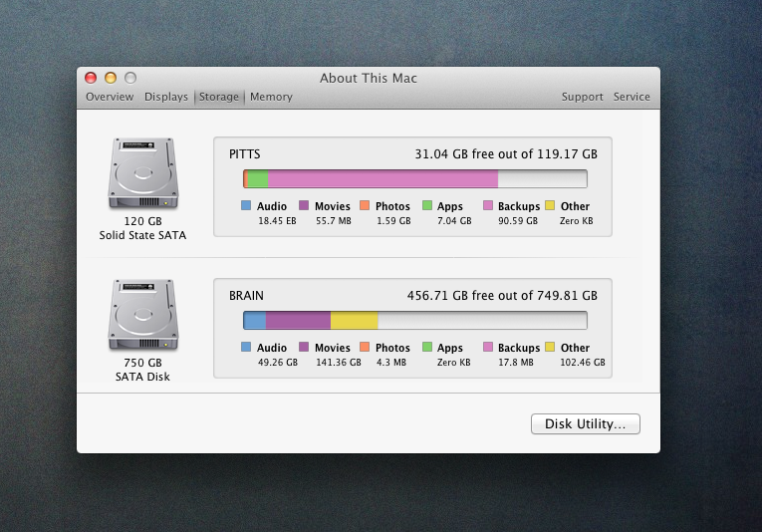Click PITTS Photos orange legend swatch
Screen dimensions: 762x532
[365, 205]
